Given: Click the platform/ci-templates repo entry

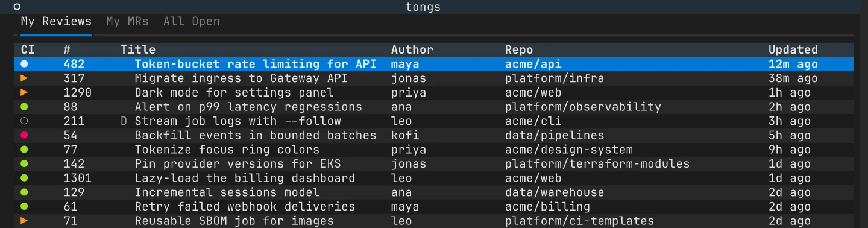Looking at the screenshot, I should (579, 221).
